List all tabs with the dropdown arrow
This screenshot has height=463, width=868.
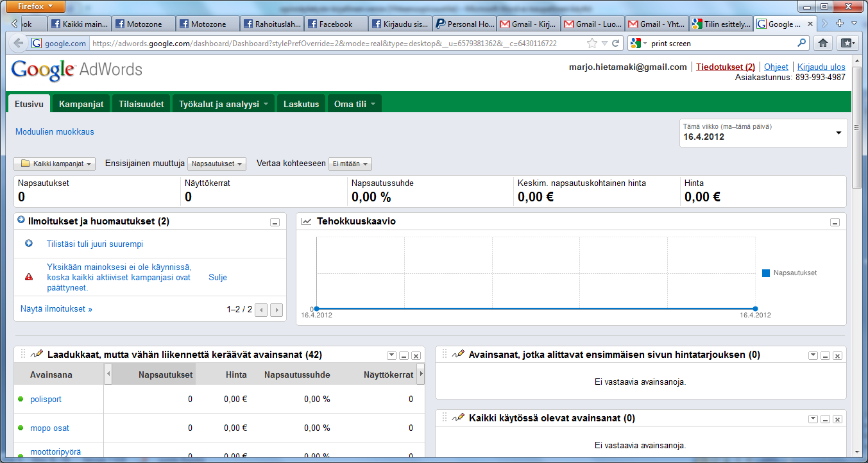pyautogui.click(x=855, y=23)
